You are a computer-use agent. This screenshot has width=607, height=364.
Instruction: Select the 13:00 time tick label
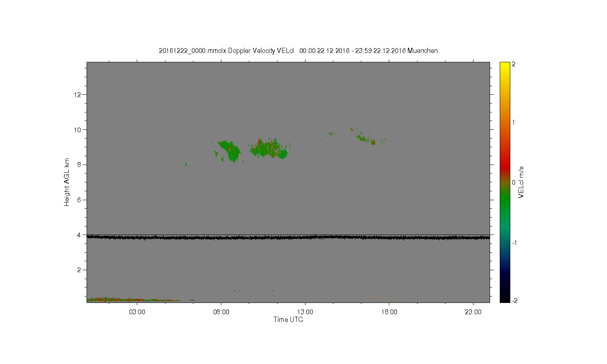(305, 312)
